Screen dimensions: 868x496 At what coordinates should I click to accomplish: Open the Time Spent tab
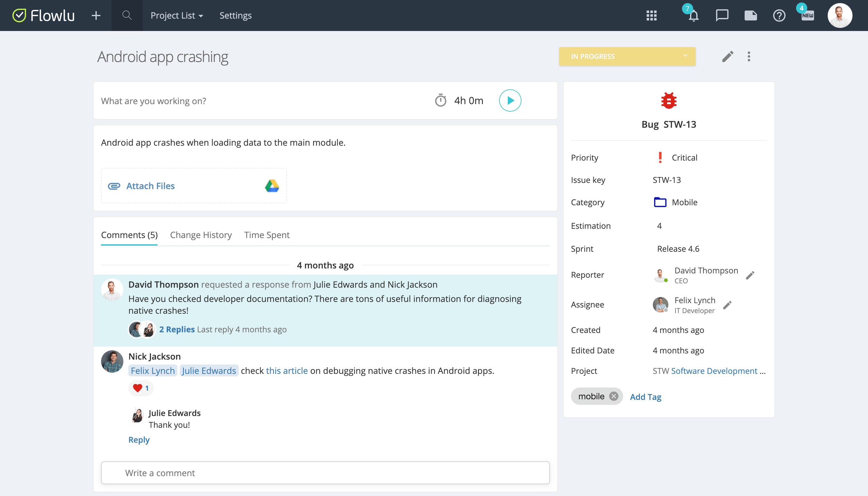(266, 235)
